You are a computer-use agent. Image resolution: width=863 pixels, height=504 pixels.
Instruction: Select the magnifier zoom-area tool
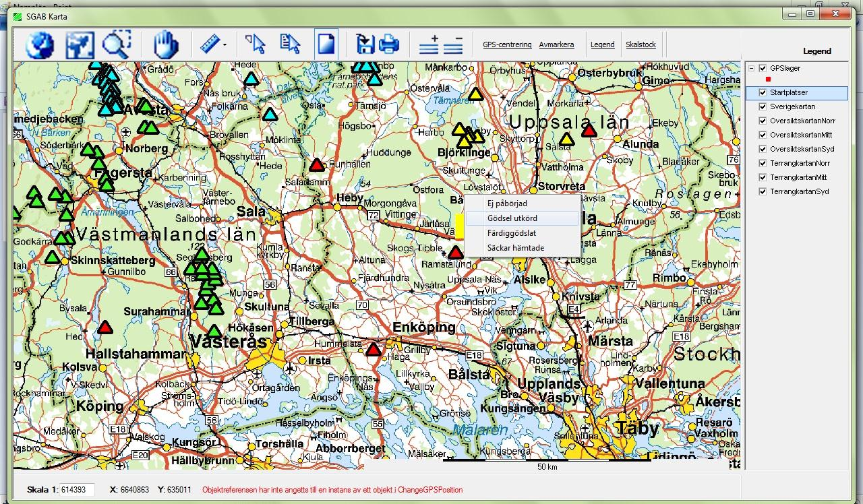[x=116, y=45]
